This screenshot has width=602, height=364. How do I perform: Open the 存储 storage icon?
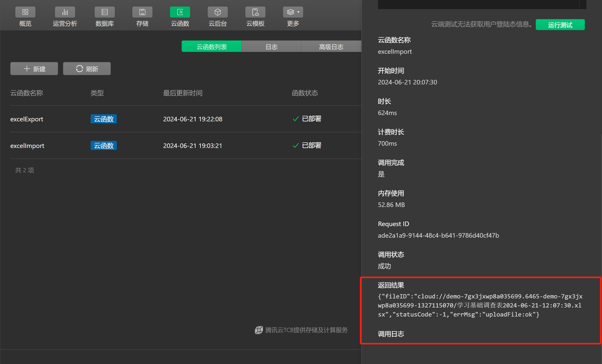click(x=142, y=12)
